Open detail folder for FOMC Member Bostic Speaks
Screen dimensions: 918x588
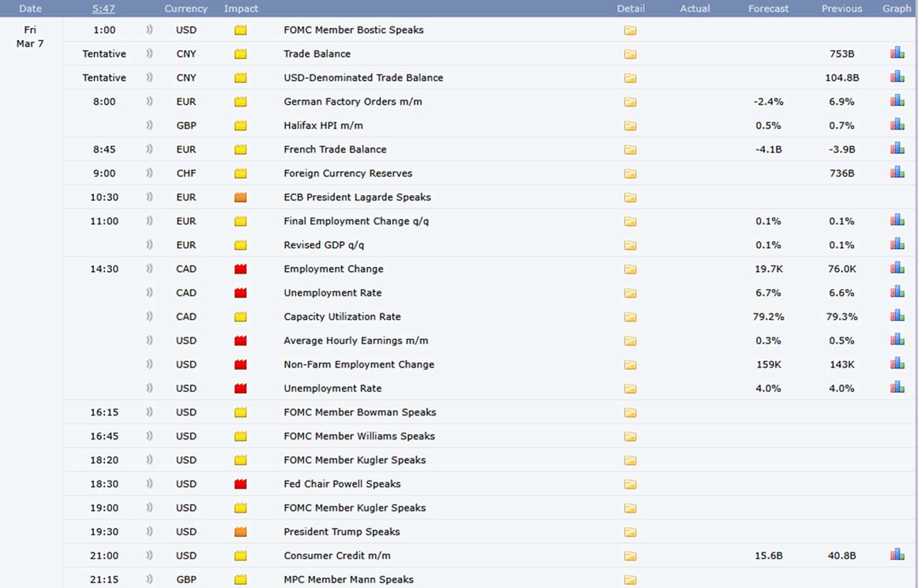pos(630,30)
